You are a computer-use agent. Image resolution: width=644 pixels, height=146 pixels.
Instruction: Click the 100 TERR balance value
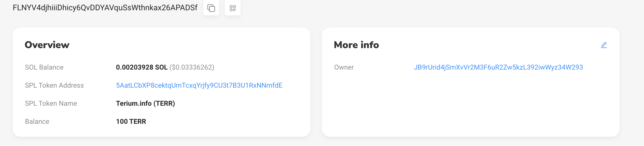[131, 122]
